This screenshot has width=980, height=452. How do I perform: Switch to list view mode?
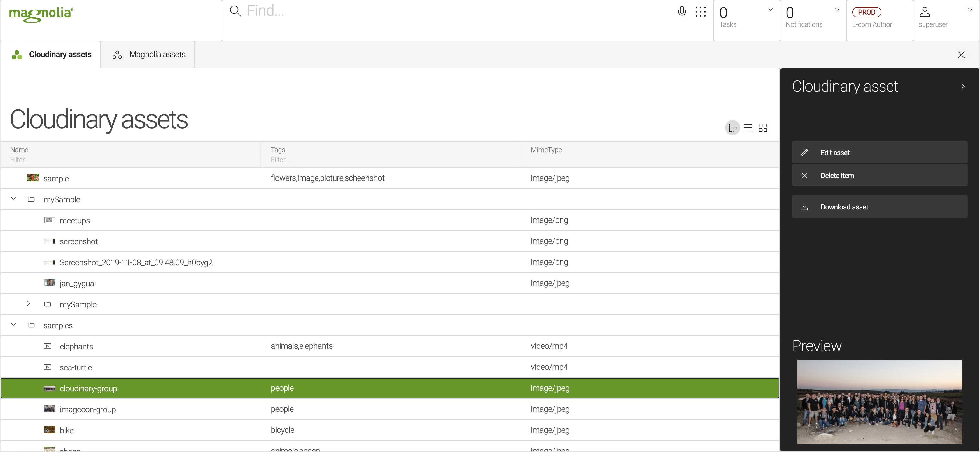[748, 128]
